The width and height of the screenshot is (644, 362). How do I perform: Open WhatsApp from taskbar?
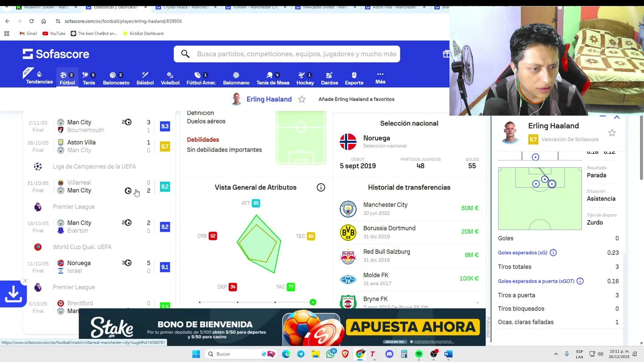point(331,354)
